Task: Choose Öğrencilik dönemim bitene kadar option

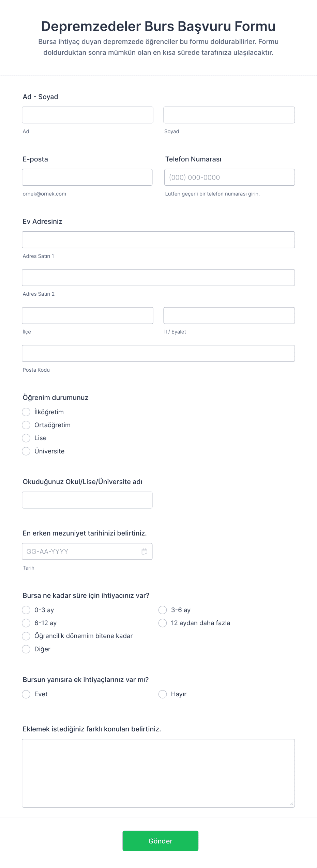Action: (26, 636)
